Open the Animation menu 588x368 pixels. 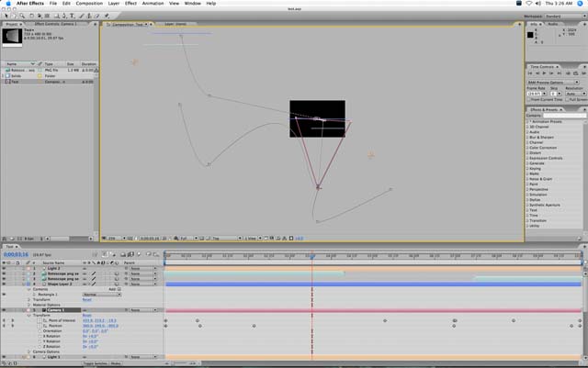[153, 4]
